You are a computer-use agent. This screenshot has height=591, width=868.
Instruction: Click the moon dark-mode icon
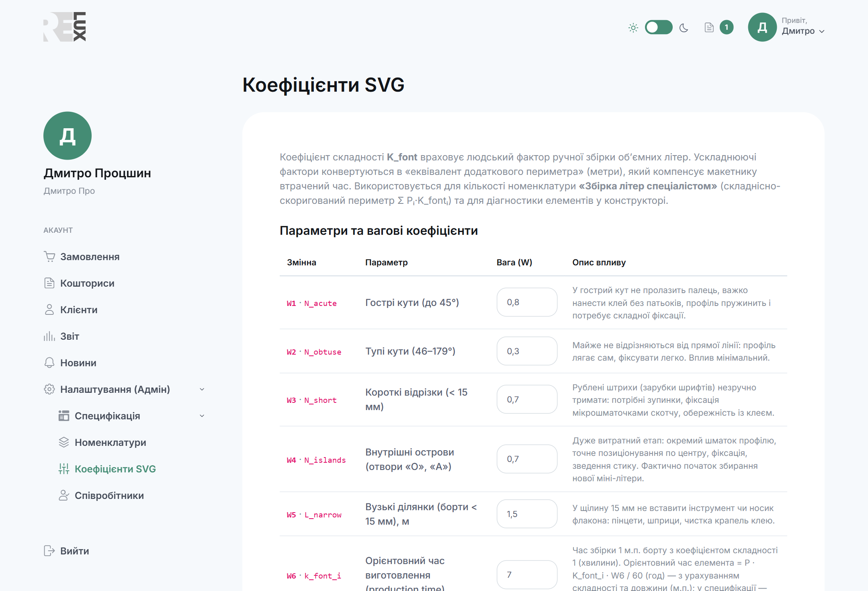point(684,28)
